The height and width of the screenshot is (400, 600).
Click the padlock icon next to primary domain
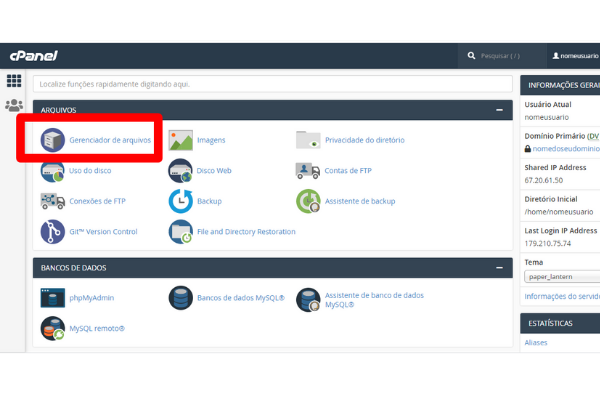click(x=528, y=149)
